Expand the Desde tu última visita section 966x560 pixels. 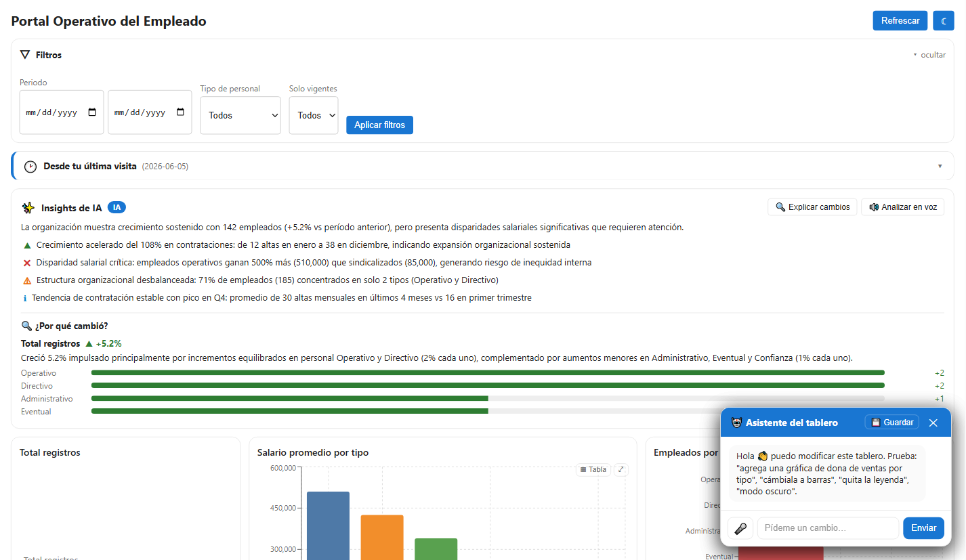(940, 166)
